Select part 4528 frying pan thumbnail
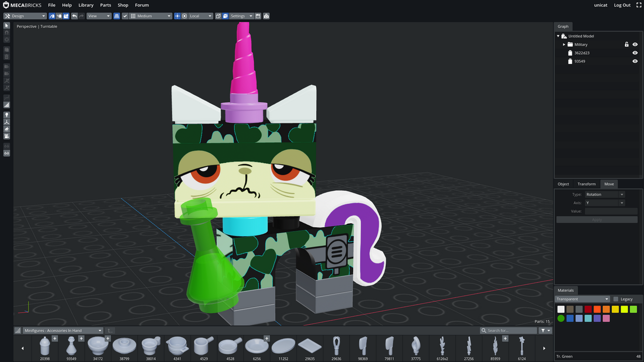 click(230, 347)
